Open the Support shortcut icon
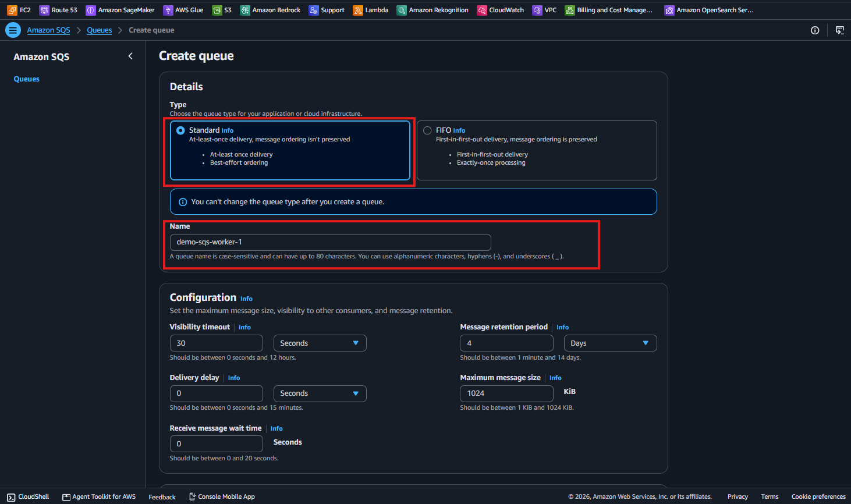Image resolution: width=851 pixels, height=504 pixels. 314,10
